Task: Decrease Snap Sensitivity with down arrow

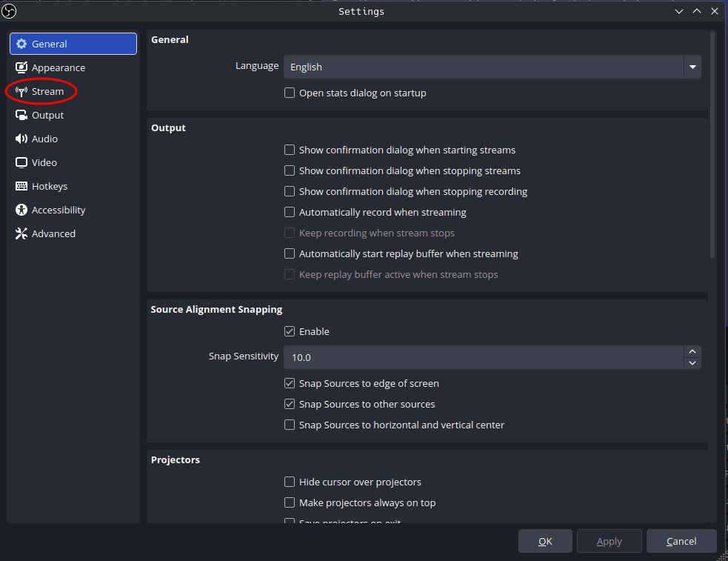Action: coord(692,363)
